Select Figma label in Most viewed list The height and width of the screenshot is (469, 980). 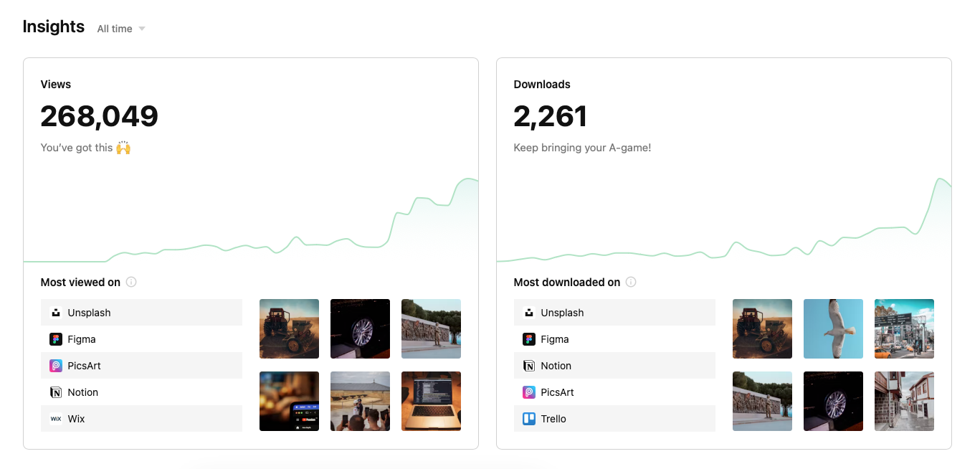[82, 339]
